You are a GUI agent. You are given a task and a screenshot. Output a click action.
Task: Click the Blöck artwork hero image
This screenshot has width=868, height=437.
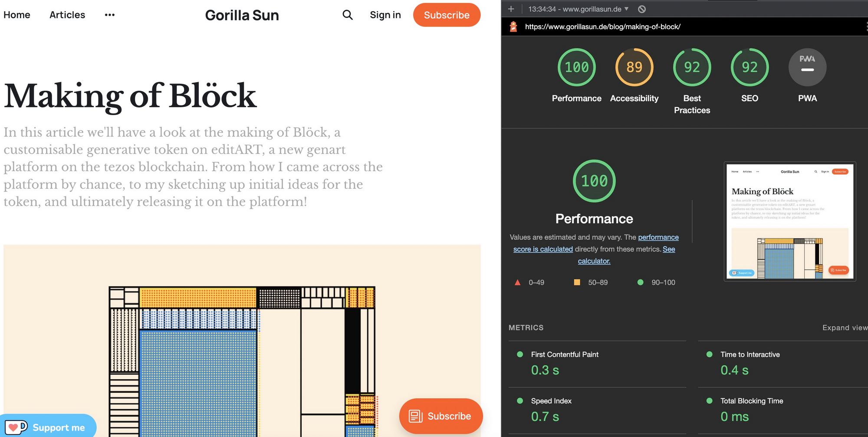point(242,341)
